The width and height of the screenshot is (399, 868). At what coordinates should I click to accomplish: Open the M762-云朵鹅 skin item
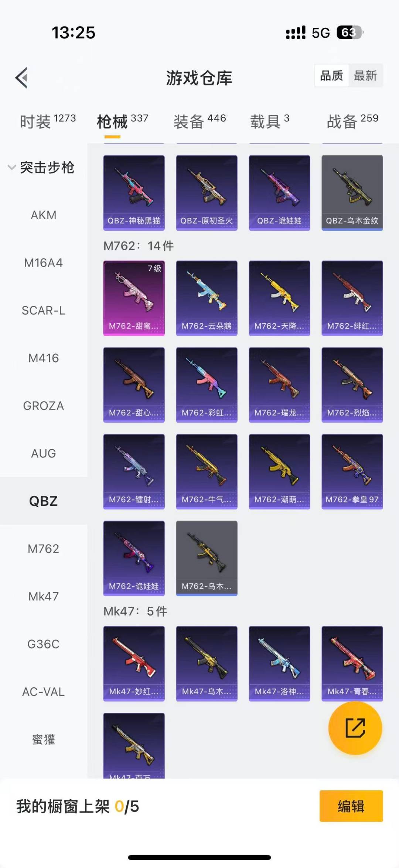click(207, 298)
